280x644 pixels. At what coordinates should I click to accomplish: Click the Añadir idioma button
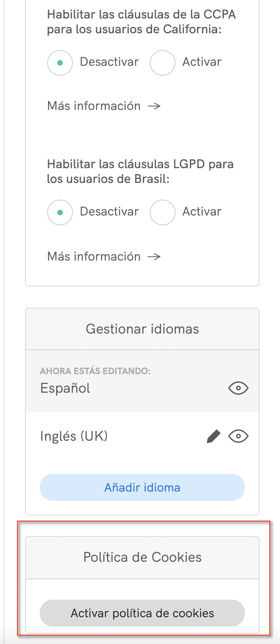(142, 487)
